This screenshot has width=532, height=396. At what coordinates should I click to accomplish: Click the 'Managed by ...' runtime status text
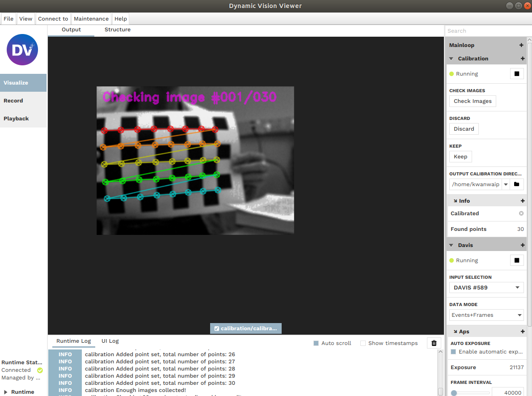tap(21, 378)
